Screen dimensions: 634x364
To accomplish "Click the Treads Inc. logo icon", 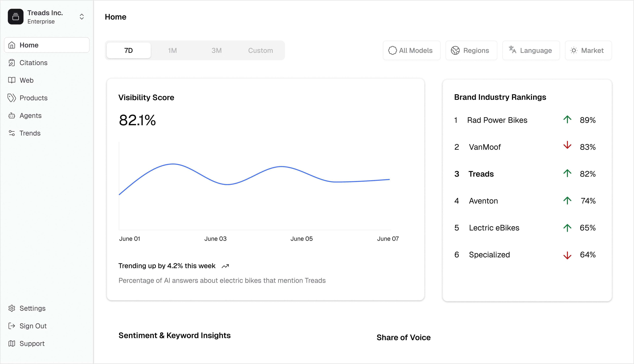I will 16,17.
